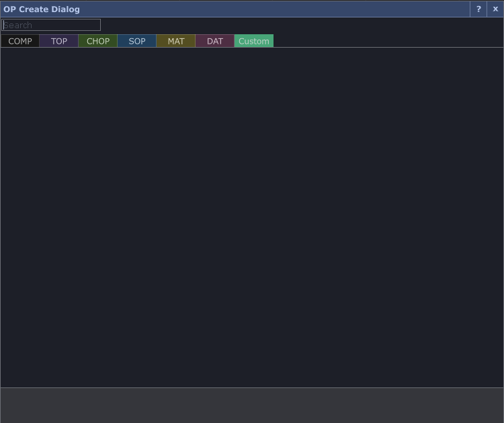Focus the Search input field

pos(51,25)
